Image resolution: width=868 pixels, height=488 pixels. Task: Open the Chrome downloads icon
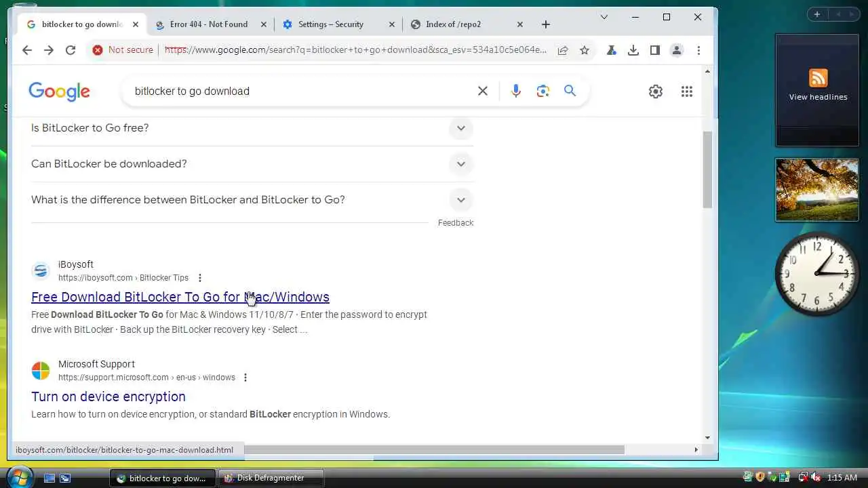pos(633,50)
